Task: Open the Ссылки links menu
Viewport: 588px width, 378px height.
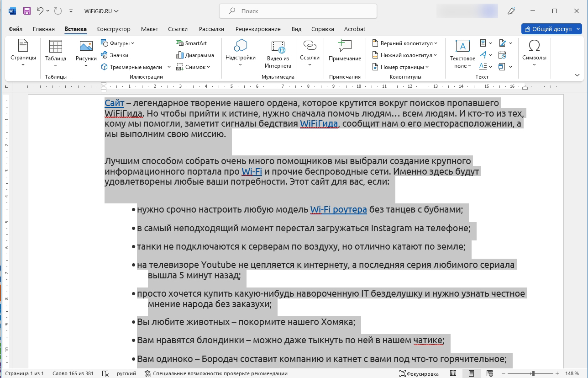Action: 310,53
